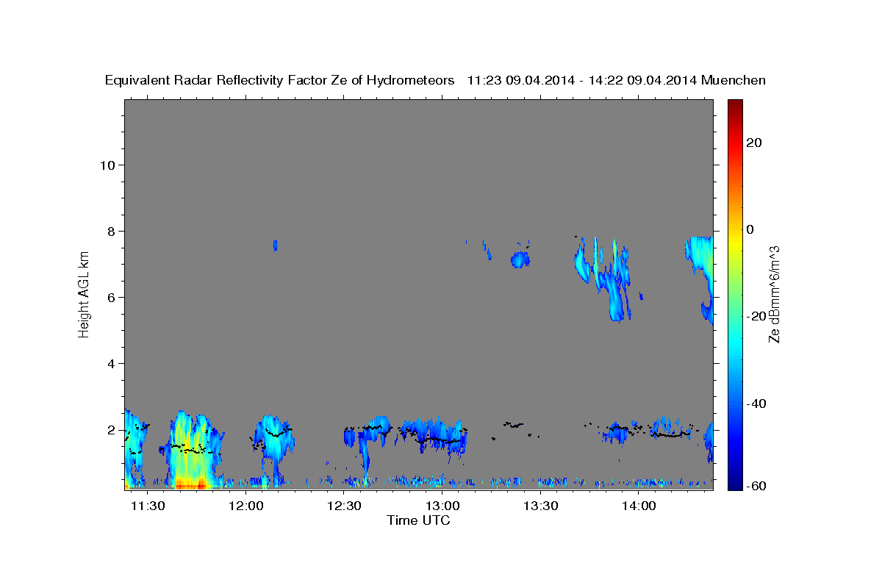
Task: Click the dark blue bottom of the colorbar
Action: [x=734, y=484]
